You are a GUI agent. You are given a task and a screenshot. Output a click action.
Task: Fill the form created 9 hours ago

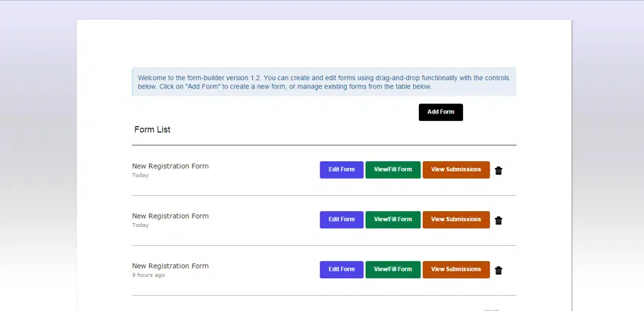click(x=392, y=269)
